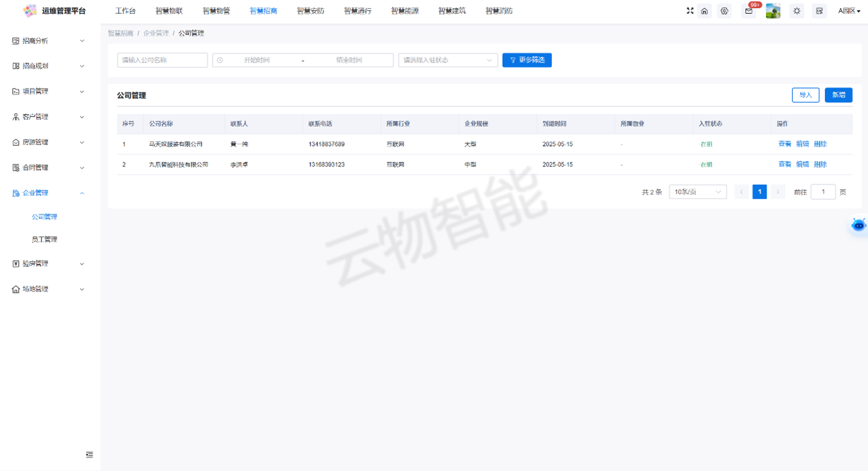The width and height of the screenshot is (868, 471).
Task: Expand the 招商分析 menu chevron
Action: click(82, 41)
